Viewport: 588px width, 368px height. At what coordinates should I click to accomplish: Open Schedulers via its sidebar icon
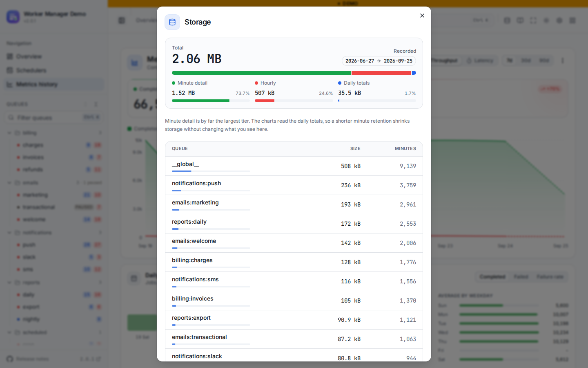(x=10, y=70)
